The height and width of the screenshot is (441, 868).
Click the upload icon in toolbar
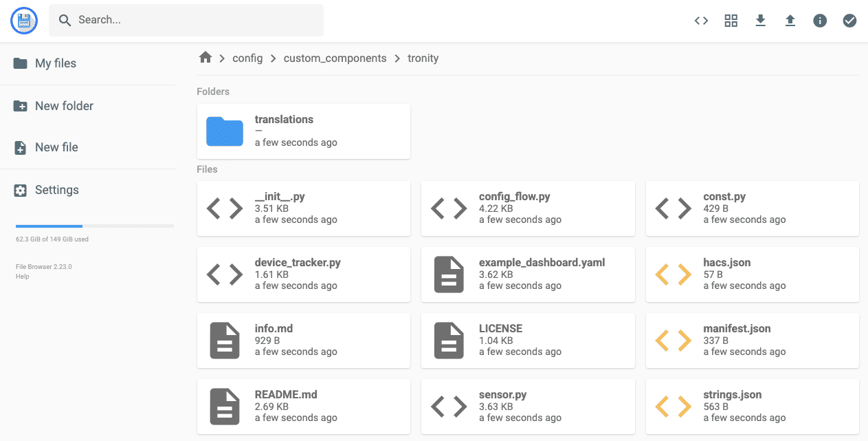(x=790, y=21)
